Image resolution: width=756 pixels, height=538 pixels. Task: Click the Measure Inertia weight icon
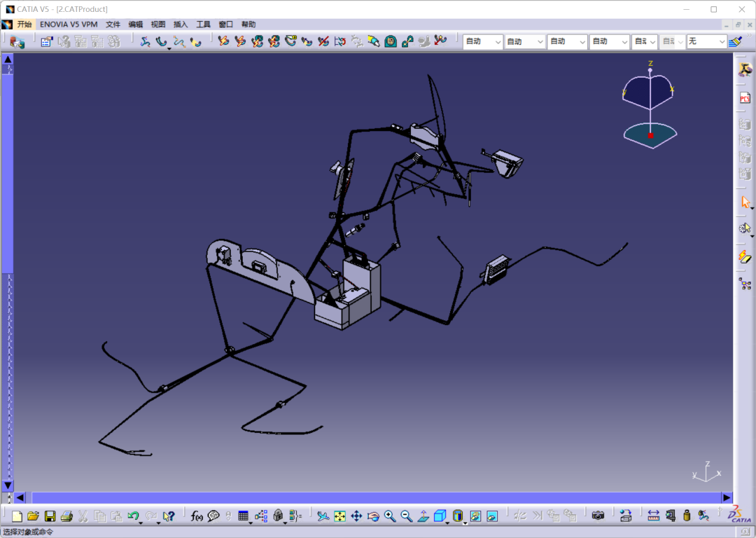coord(687,516)
